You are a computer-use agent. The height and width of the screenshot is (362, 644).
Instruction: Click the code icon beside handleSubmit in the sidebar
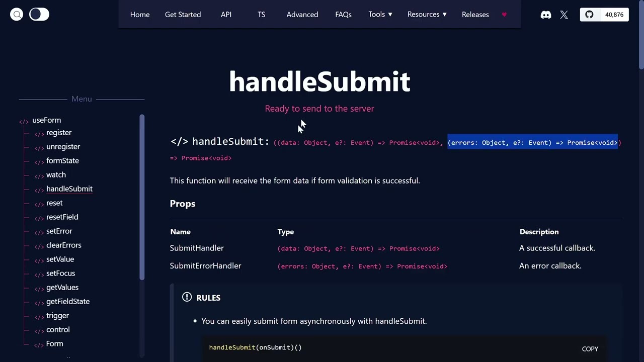pyautogui.click(x=39, y=190)
